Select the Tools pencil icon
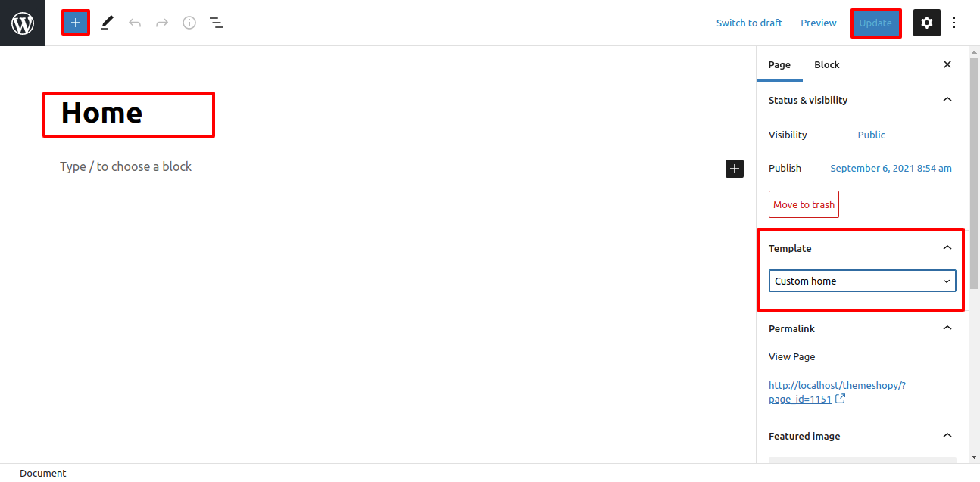This screenshot has height=482, width=980. pyautogui.click(x=108, y=23)
